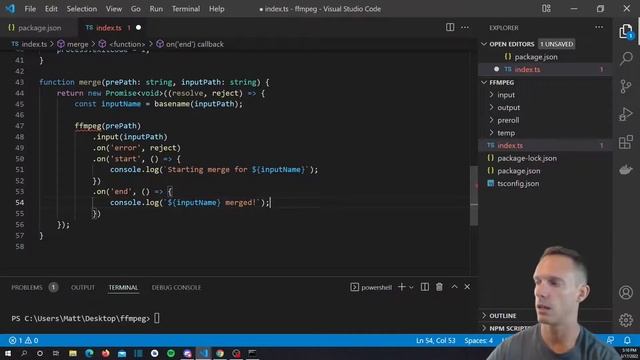Screen dimensions: 640x360
Task: Open Firefox from the taskbar
Action: coord(105,353)
